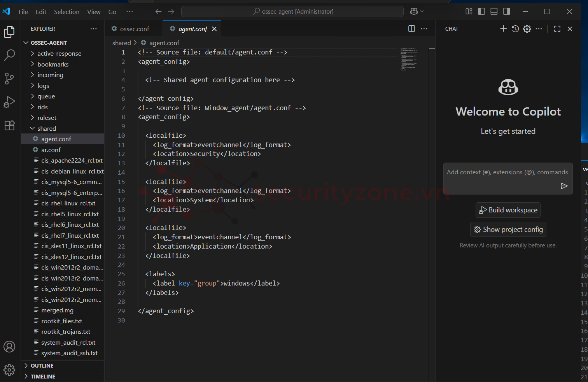Screen dimensions: 588x382
Task: Open the File menu
Action: 23,12
